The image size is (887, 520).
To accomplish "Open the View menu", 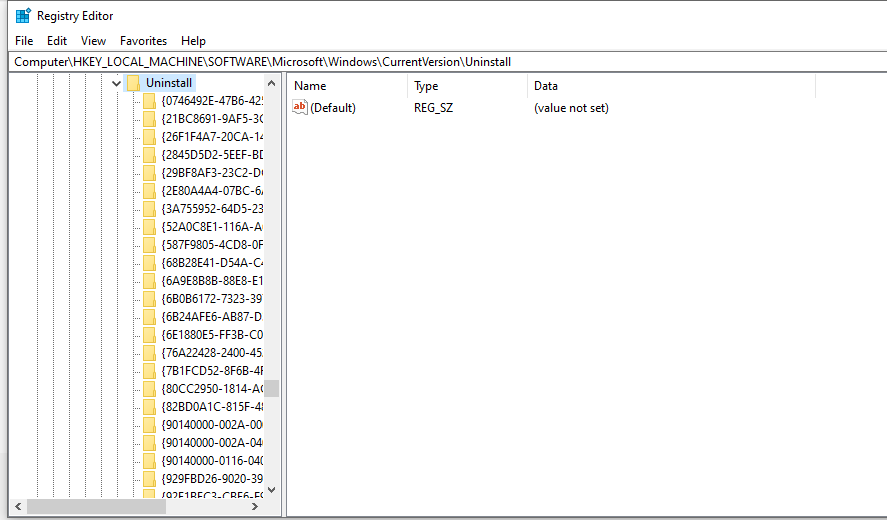I will (93, 41).
